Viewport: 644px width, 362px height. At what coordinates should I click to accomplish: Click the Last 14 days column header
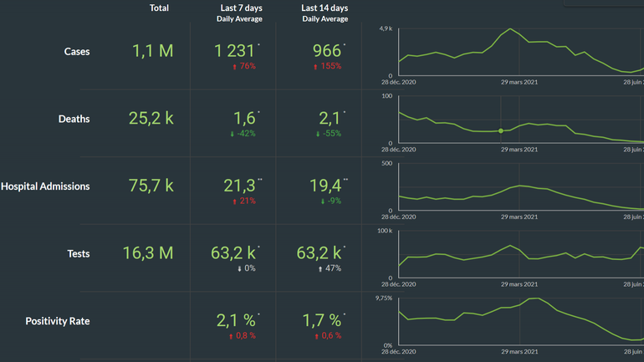pos(325,8)
